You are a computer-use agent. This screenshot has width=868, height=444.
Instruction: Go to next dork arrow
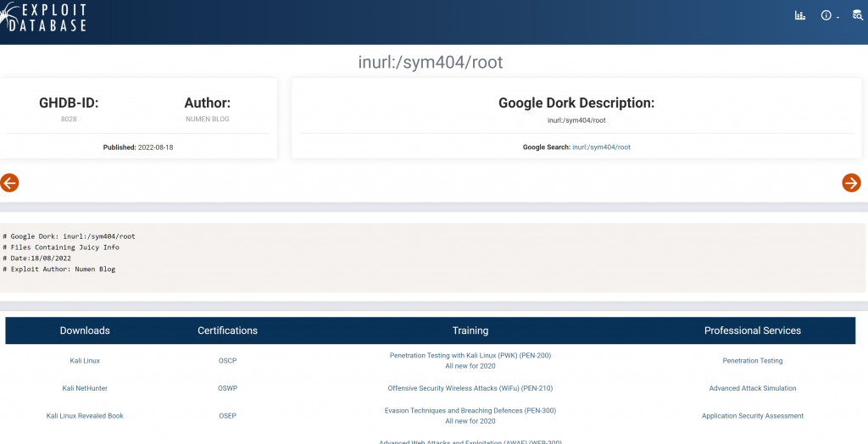point(851,183)
